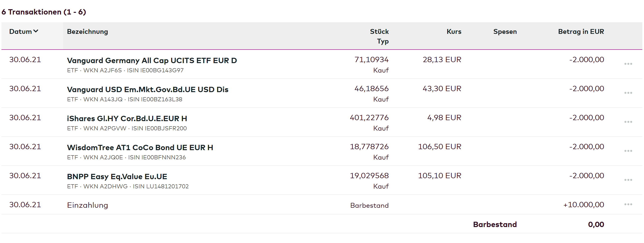Click the Betrag in EUR column header
The width and height of the screenshot is (644, 243).
point(581,31)
